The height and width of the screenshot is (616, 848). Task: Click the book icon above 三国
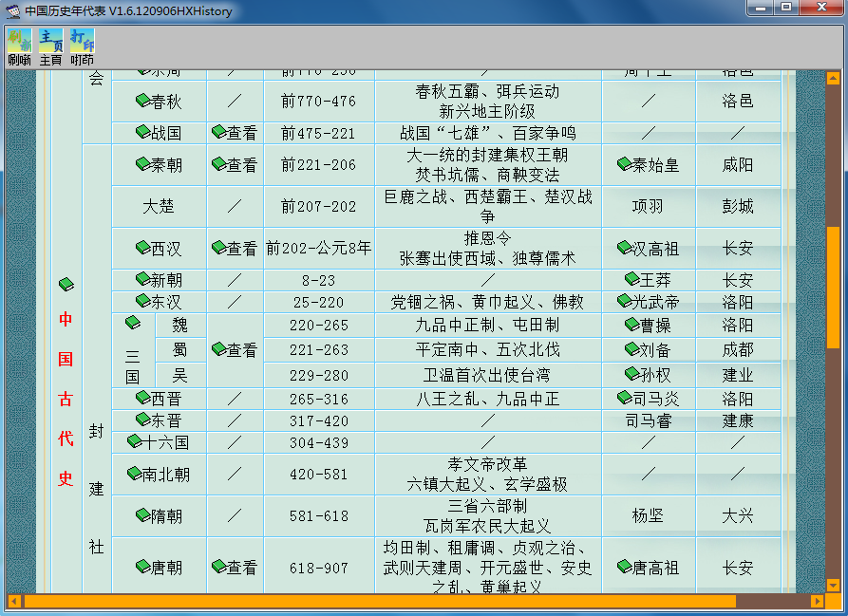point(133,324)
